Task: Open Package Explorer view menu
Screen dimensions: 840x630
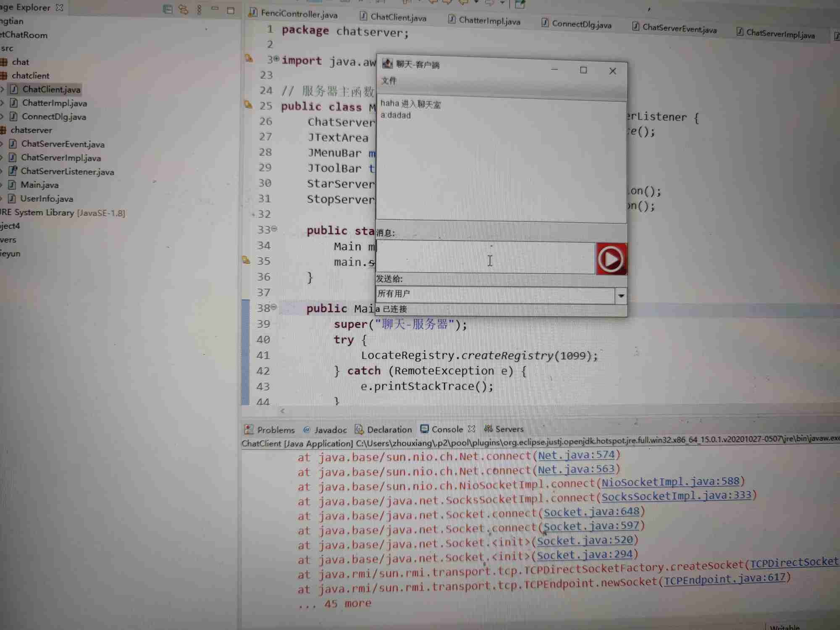Action: click(x=199, y=9)
